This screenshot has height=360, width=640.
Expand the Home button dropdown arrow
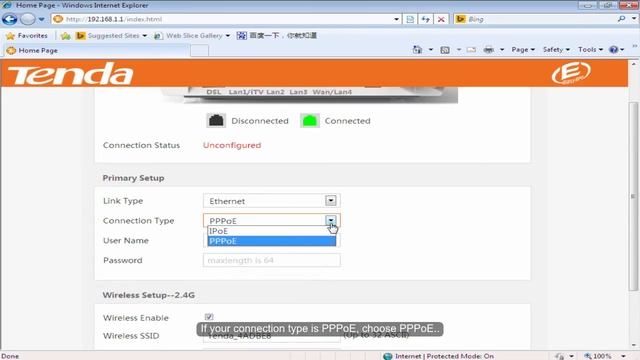(x=431, y=50)
